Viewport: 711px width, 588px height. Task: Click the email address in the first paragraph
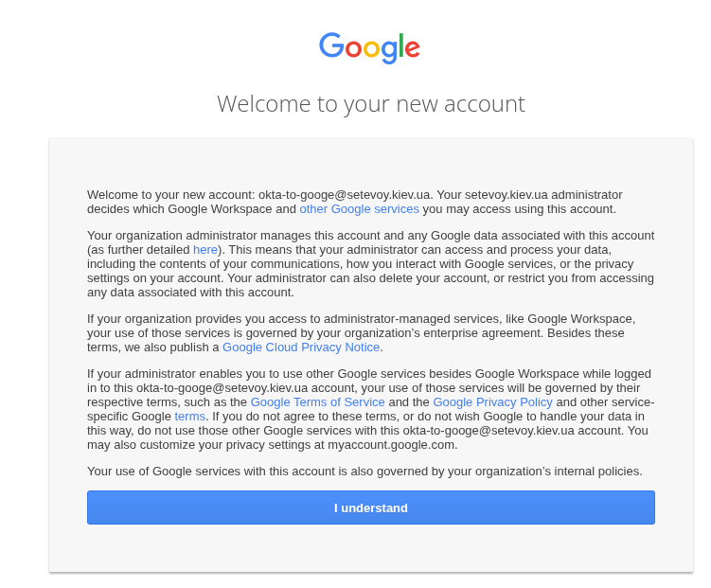click(346, 195)
